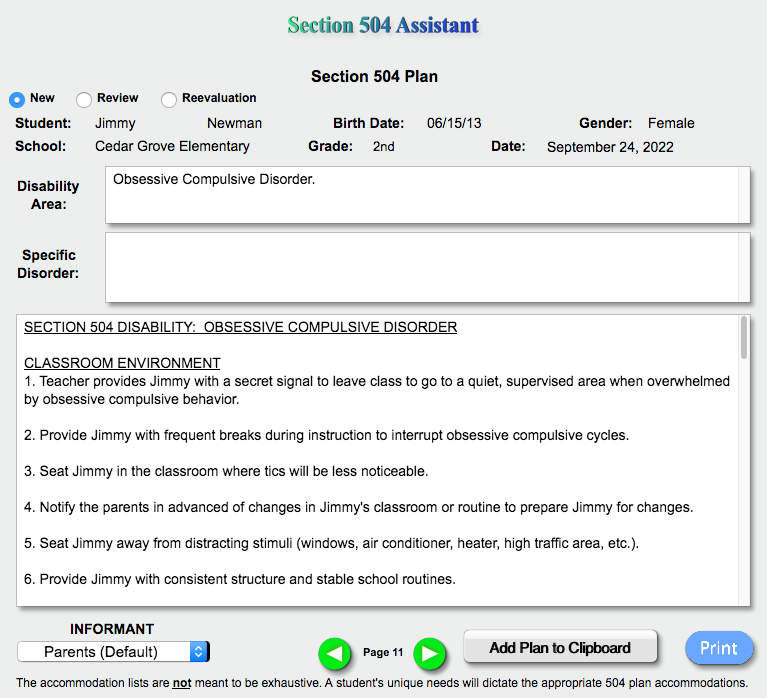
Task: Click the grade value 2nd
Action: [384, 147]
